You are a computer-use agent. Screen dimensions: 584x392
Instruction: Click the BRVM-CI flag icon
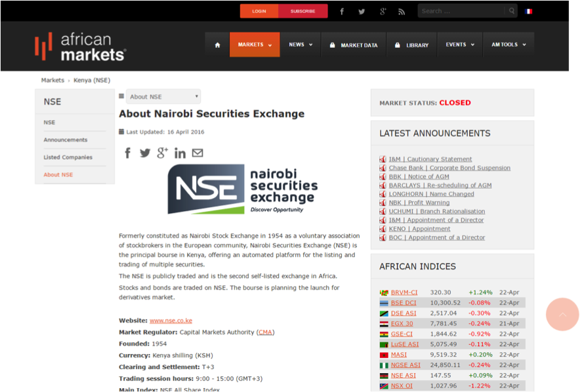point(384,293)
